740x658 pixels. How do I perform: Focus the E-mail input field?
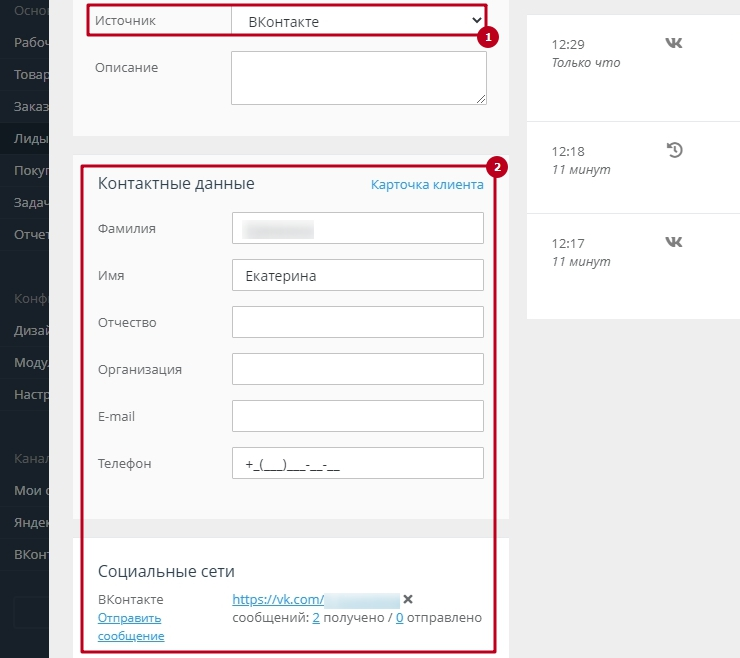pyautogui.click(x=358, y=416)
